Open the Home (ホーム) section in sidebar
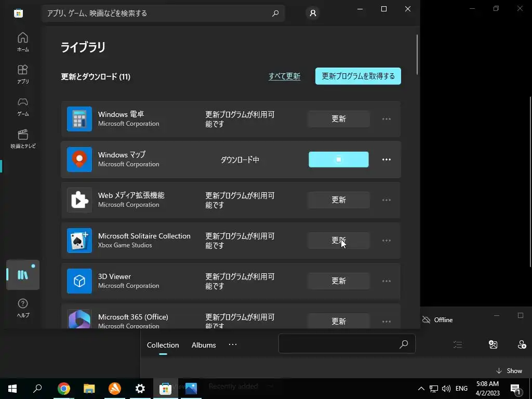 pos(23,42)
